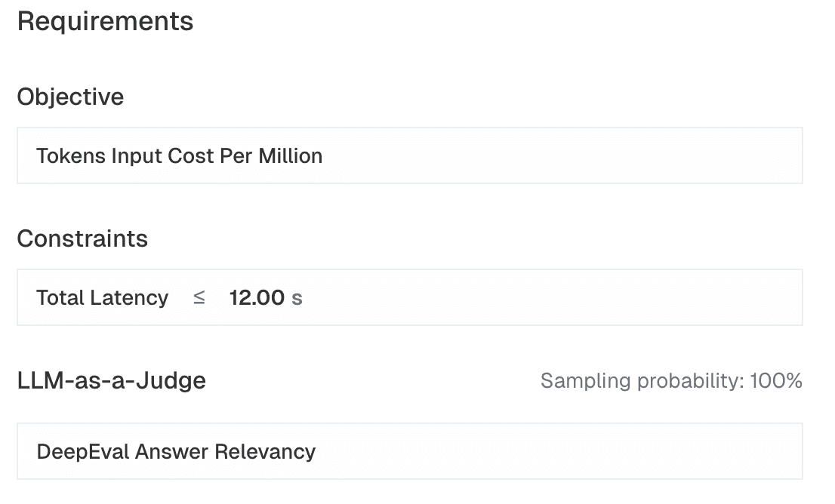Select the DeepEval Answer Relevancy field

(x=409, y=451)
